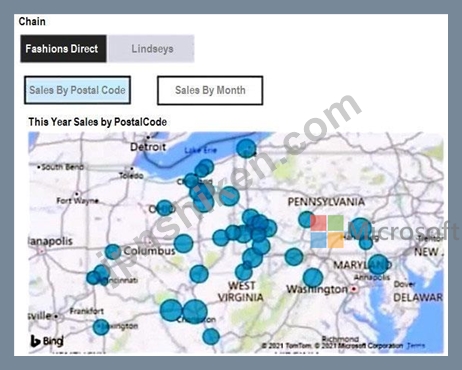This screenshot has width=462, height=370.
Task: Click the Columbus city label on map
Action: pos(149,251)
